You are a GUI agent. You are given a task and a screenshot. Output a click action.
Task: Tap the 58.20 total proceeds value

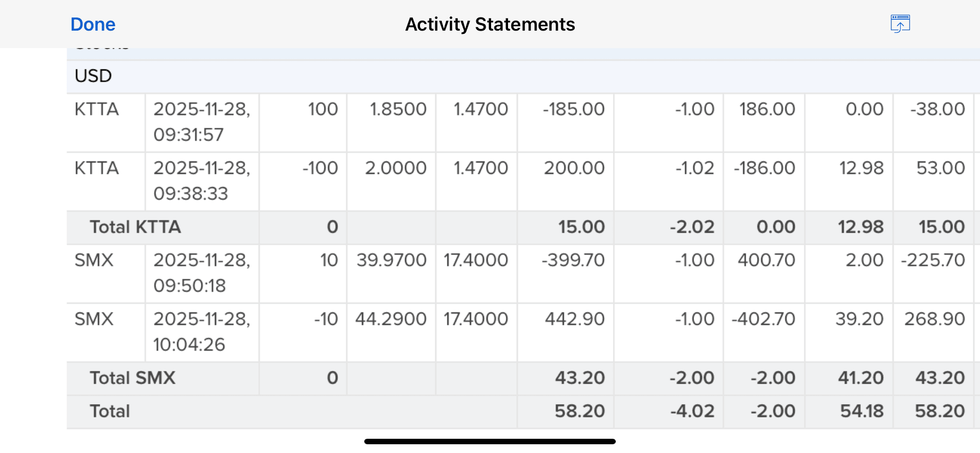[x=579, y=411]
